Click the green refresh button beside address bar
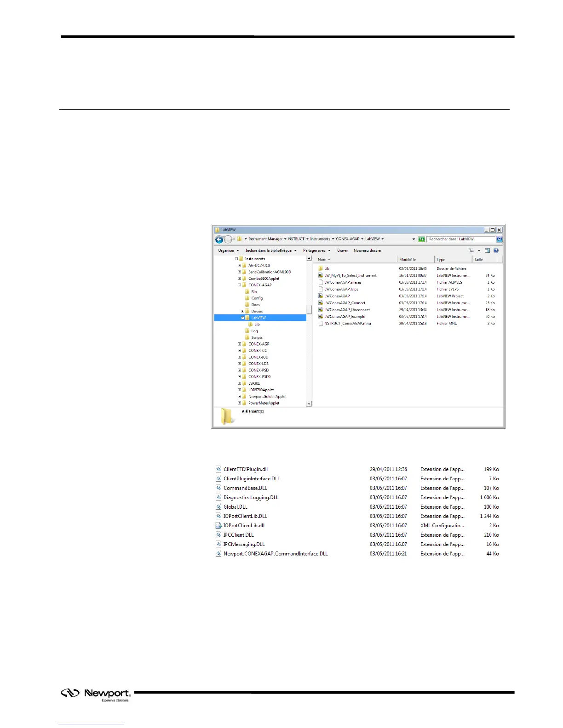The image size is (563, 728). (421, 239)
